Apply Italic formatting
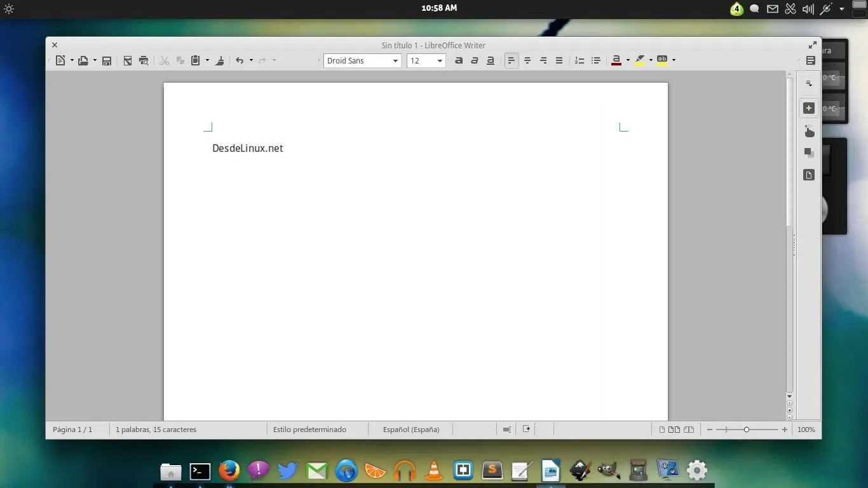The image size is (868, 488). [475, 60]
